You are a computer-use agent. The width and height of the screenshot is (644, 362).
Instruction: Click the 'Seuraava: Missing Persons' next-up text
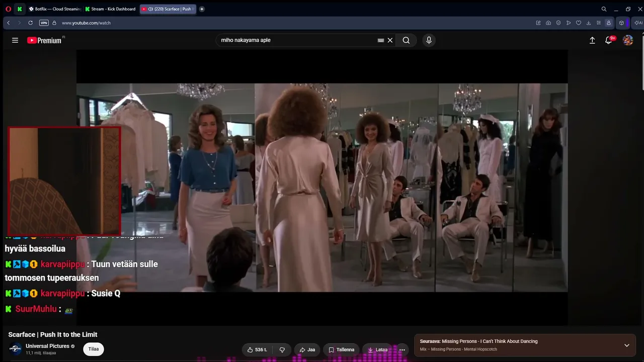point(478,341)
